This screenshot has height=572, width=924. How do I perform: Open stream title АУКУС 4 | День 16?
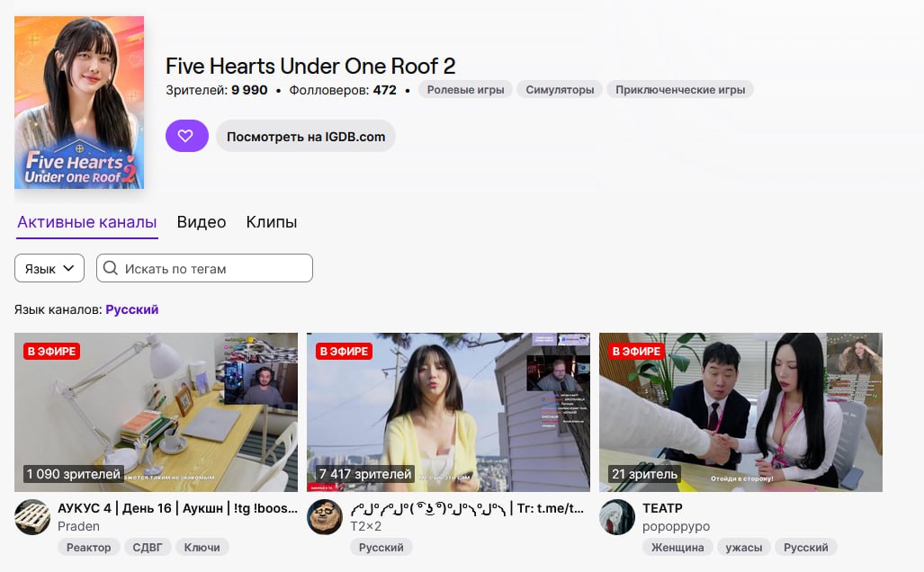(177, 508)
